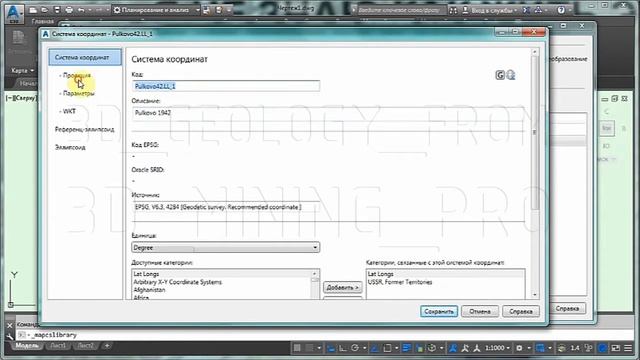Image resolution: width=640 pixels, height=360 pixels.
Task: Click the 'Сохранить' button
Action: coord(439,311)
